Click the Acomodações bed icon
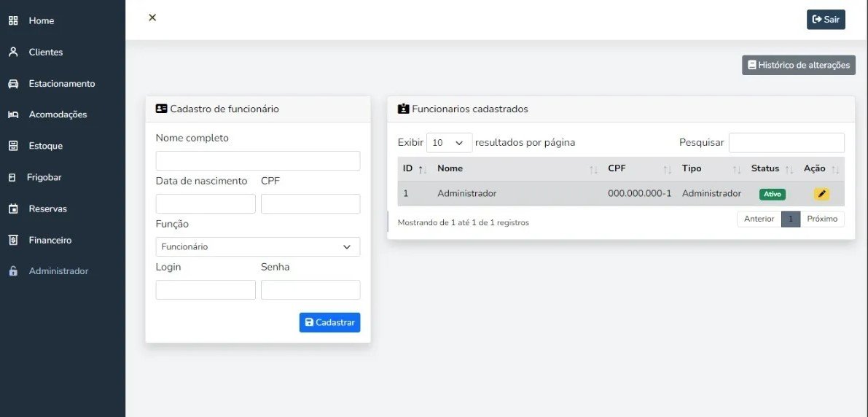This screenshot has height=417, width=868. point(13,114)
